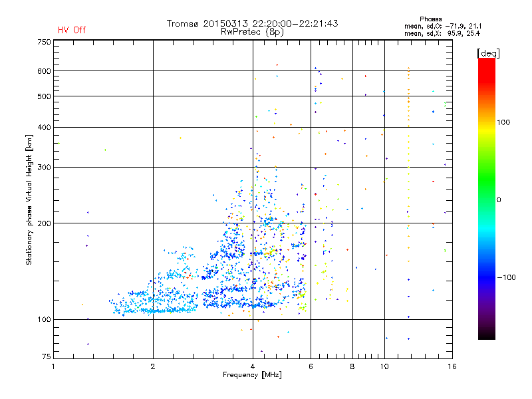Click the "Frequency [MHz]" axis title
The image size is (532, 399).
click(252, 375)
